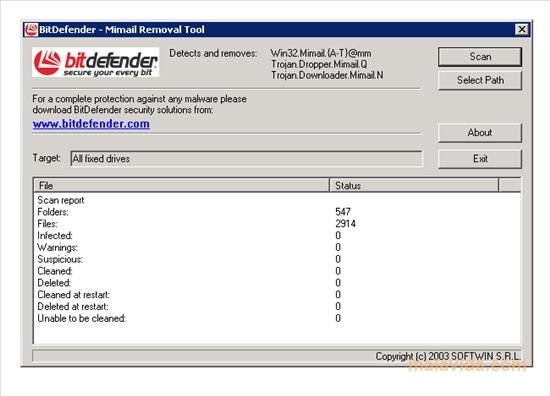Select the Folders row in report

click(277, 212)
